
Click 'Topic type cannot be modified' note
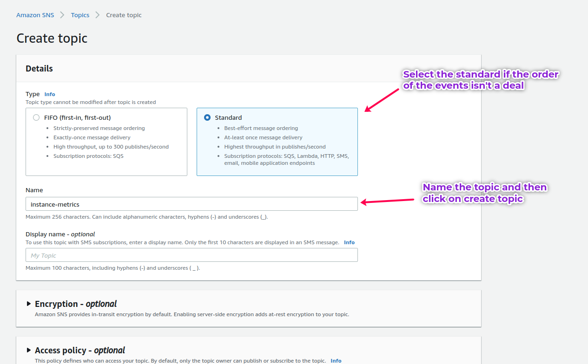(91, 102)
